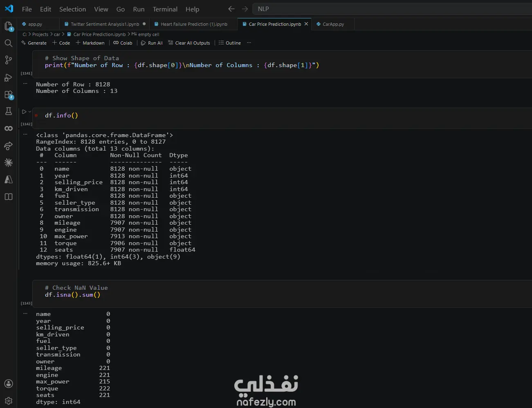Click Run All in the notebook toolbar
This screenshot has width=532, height=408.
point(152,43)
